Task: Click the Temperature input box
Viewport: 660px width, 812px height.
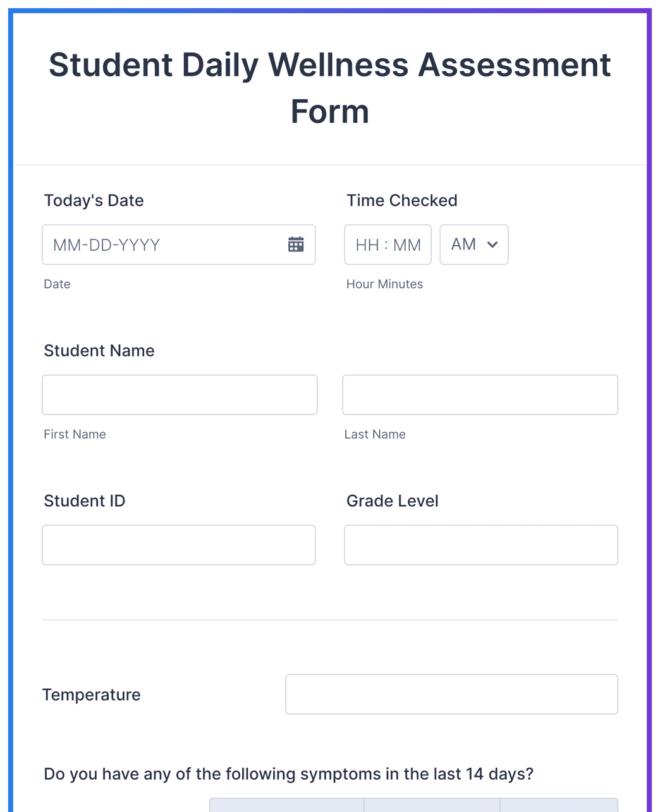Action: click(451, 694)
